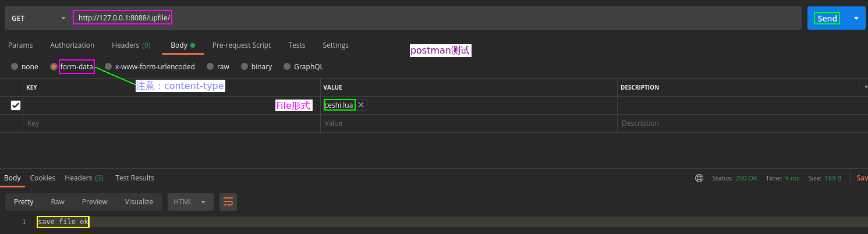This screenshot has width=868, height=234.
Task: Switch response view to Preview
Action: 94,202
